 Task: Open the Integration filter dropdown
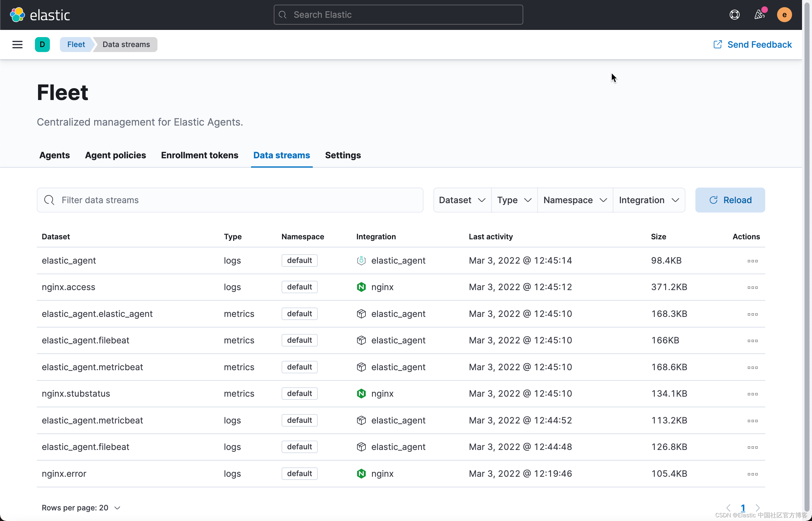pyautogui.click(x=649, y=200)
